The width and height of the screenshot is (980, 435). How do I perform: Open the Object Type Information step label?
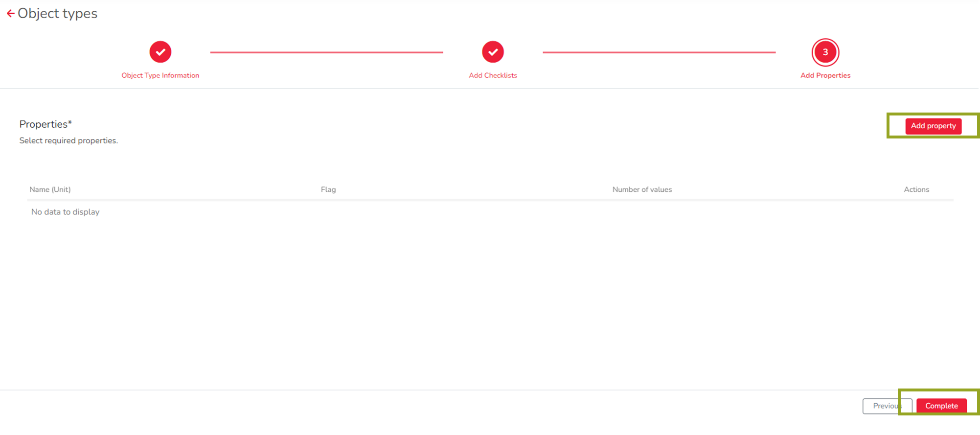[160, 75]
